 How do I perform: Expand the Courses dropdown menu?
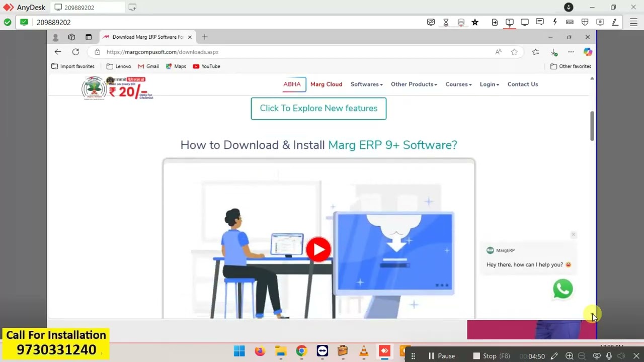click(x=458, y=84)
